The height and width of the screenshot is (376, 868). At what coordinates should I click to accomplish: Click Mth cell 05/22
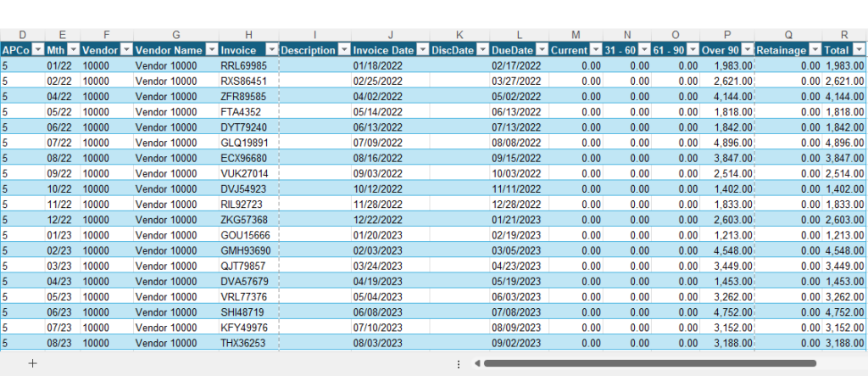pyautogui.click(x=63, y=112)
